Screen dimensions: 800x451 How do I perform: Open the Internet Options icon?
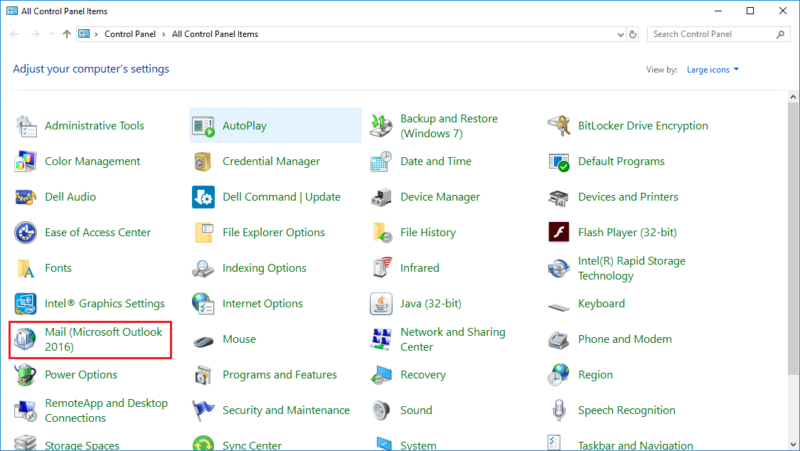coord(203,304)
